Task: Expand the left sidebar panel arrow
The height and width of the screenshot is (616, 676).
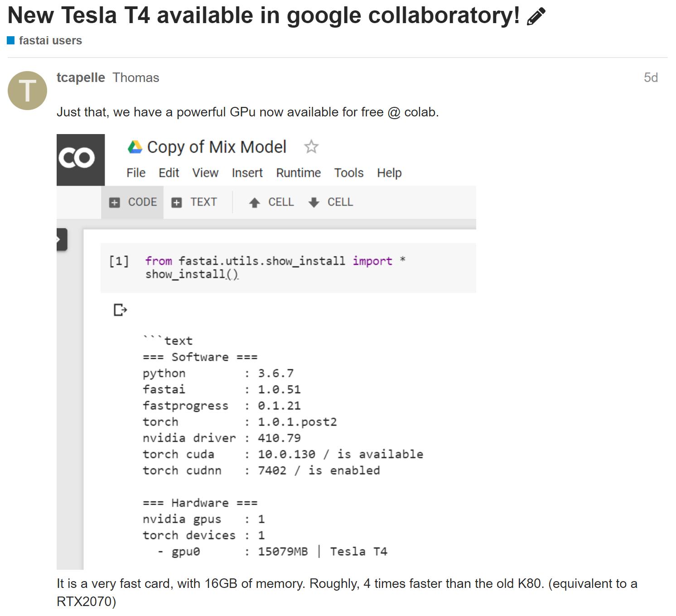Action: point(62,240)
